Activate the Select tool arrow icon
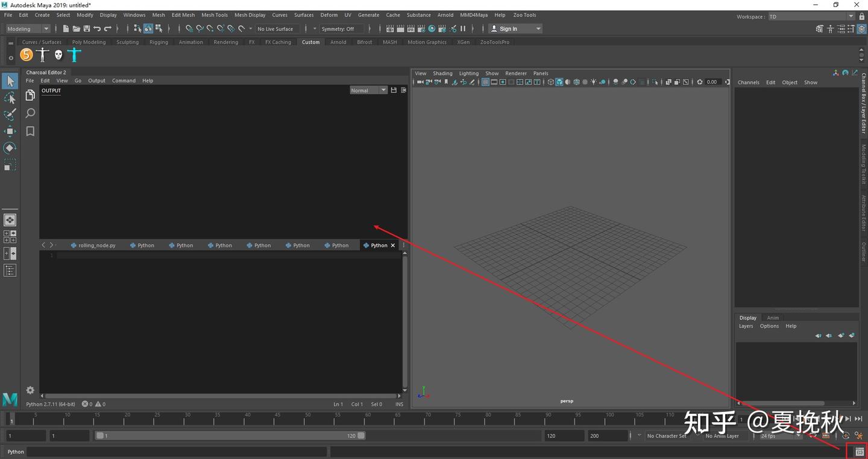The width and height of the screenshot is (868, 459). (x=10, y=81)
